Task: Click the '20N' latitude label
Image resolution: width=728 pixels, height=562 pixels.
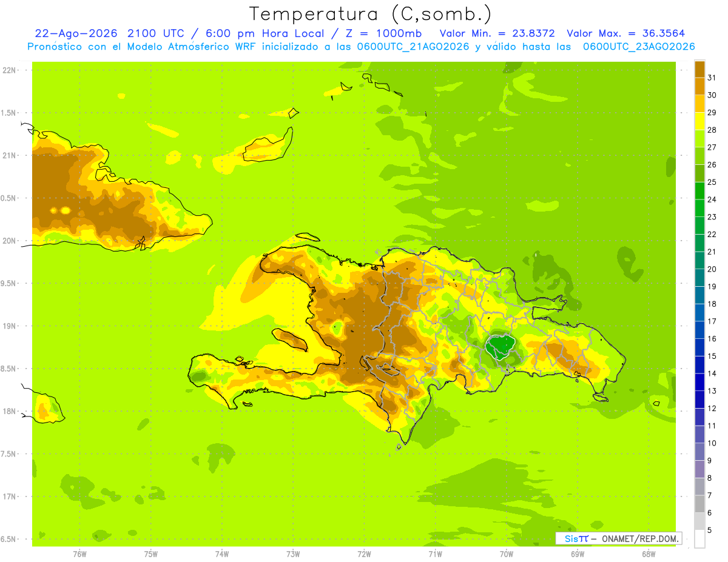Action: [x=9, y=241]
